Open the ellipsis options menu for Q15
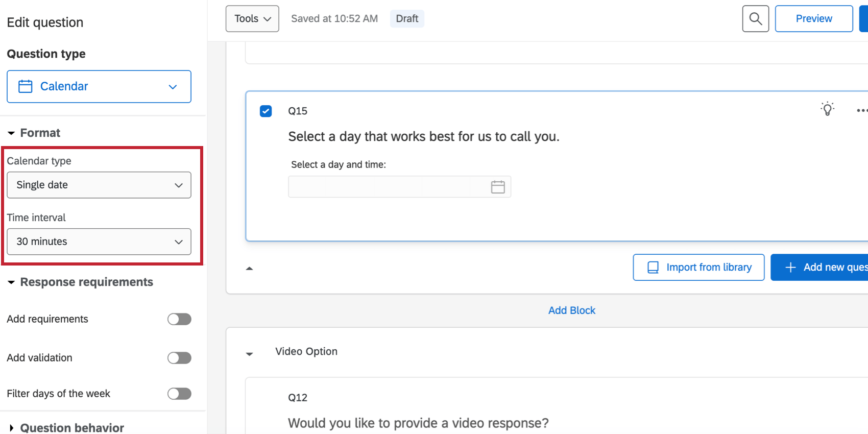 click(x=862, y=110)
